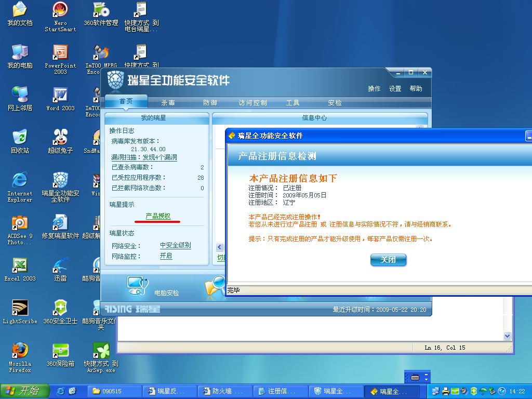Switch to 工具 tab
Image resolution: width=532 pixels, height=399 pixels.
coord(292,102)
